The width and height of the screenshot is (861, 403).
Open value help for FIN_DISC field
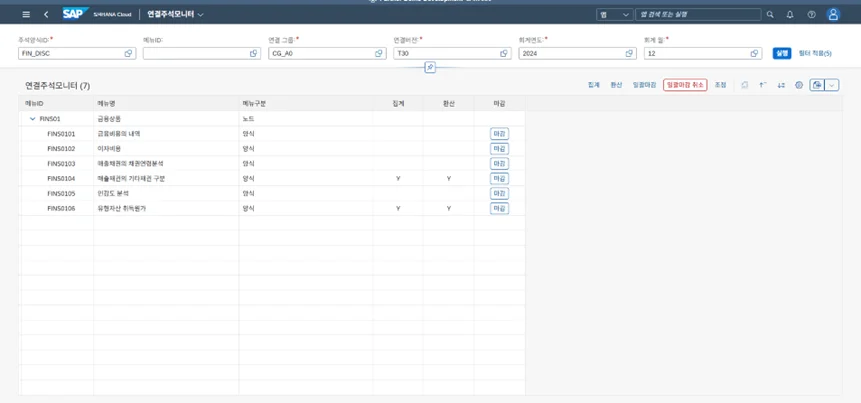pos(128,54)
